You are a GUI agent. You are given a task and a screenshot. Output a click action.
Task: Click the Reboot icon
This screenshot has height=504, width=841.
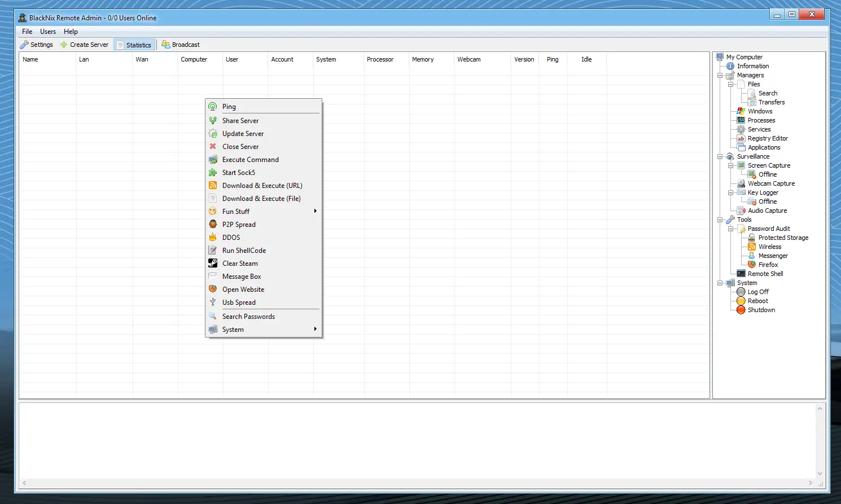tap(741, 301)
